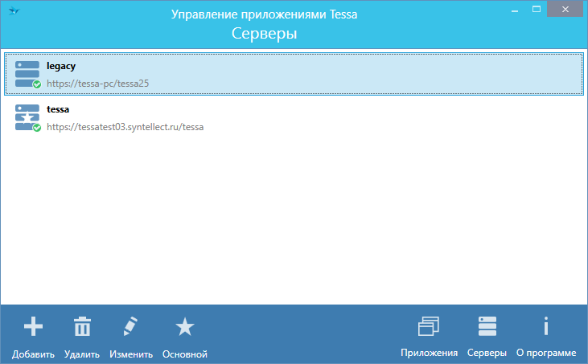Image resolution: width=588 pixels, height=364 pixels.
Task: Click the Серверы stack icon in toolbar
Action: point(487,326)
